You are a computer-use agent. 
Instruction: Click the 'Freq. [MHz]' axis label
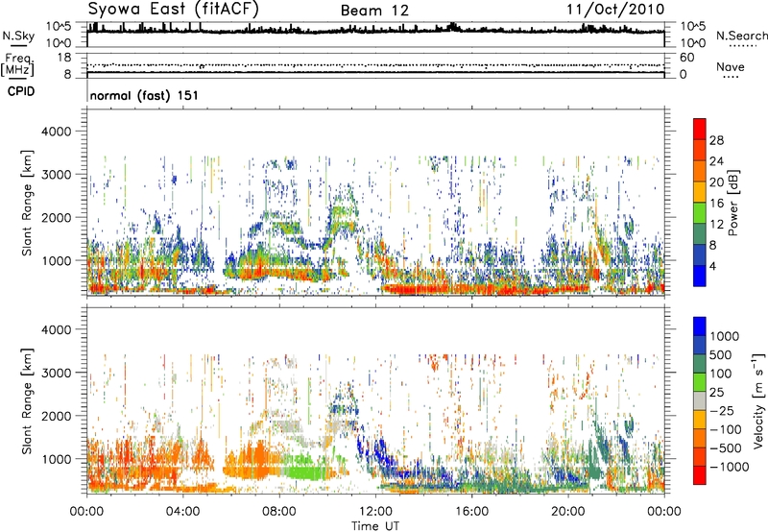(x=17, y=65)
